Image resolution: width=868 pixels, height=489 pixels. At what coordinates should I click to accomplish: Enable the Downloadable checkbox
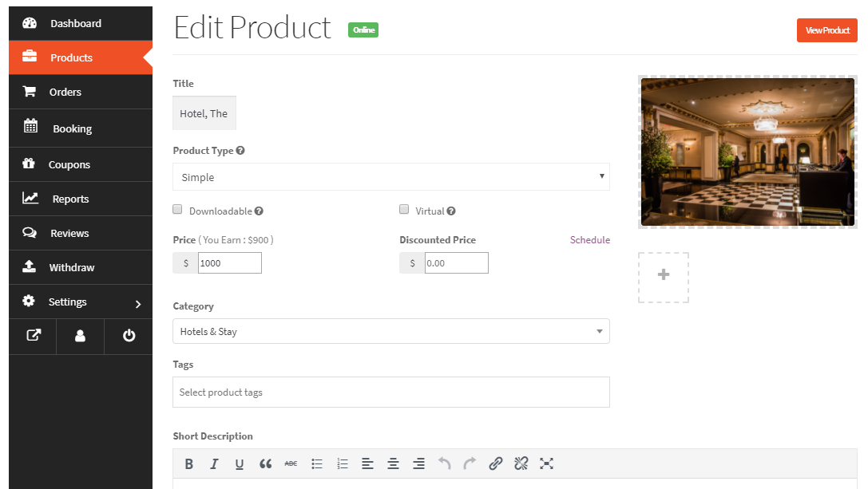178,210
